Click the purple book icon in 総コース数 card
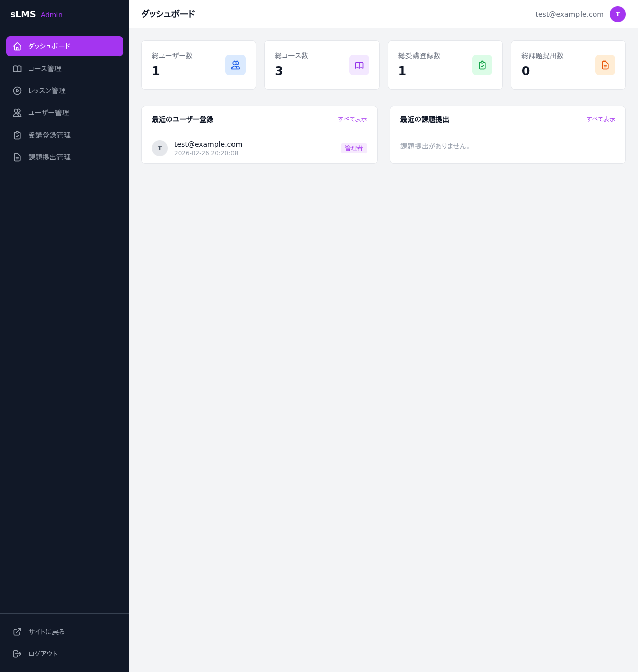638x672 pixels. pos(359,65)
